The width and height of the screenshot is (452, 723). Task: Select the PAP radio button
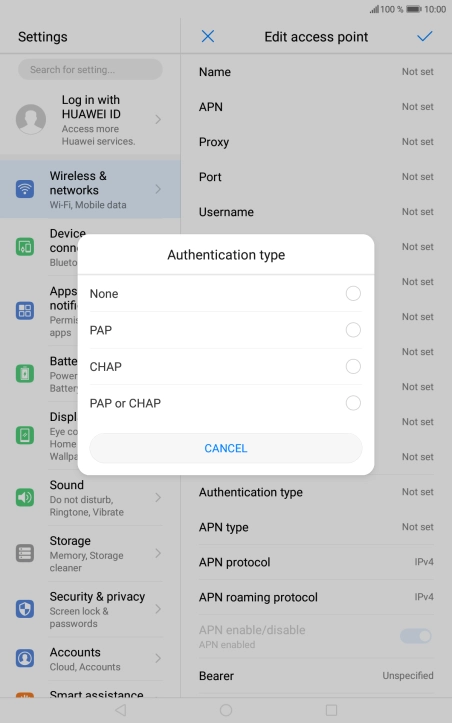pyautogui.click(x=353, y=330)
